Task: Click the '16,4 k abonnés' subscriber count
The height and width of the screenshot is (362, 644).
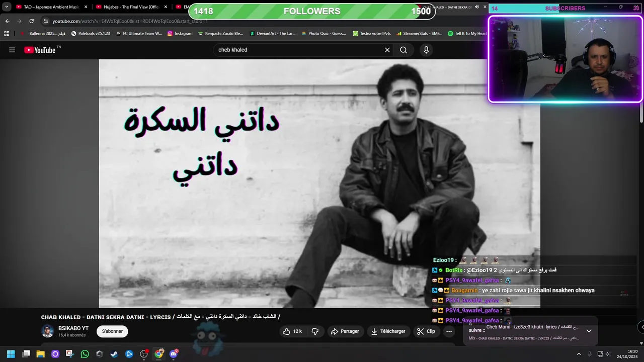Action: 72,335
